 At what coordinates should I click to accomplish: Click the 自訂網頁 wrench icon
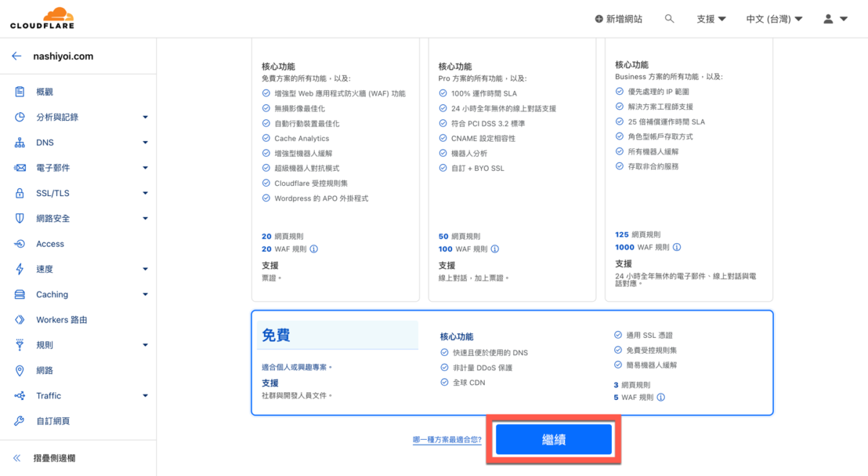[x=20, y=421]
